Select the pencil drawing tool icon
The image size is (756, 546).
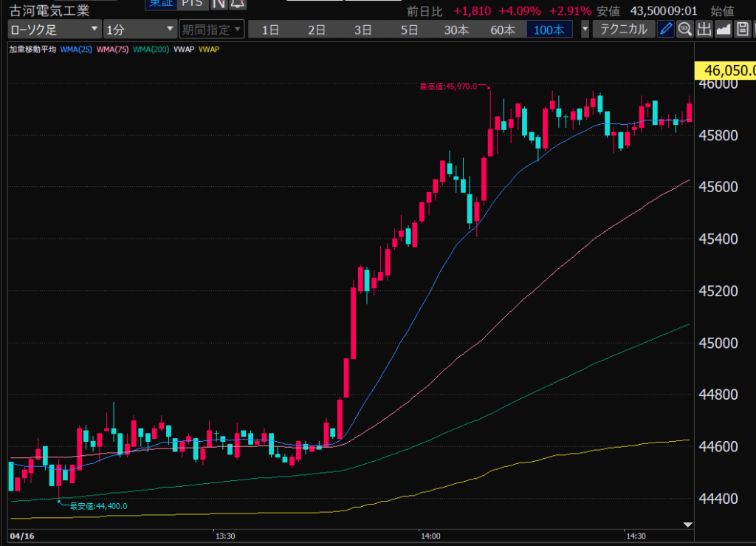point(666,30)
